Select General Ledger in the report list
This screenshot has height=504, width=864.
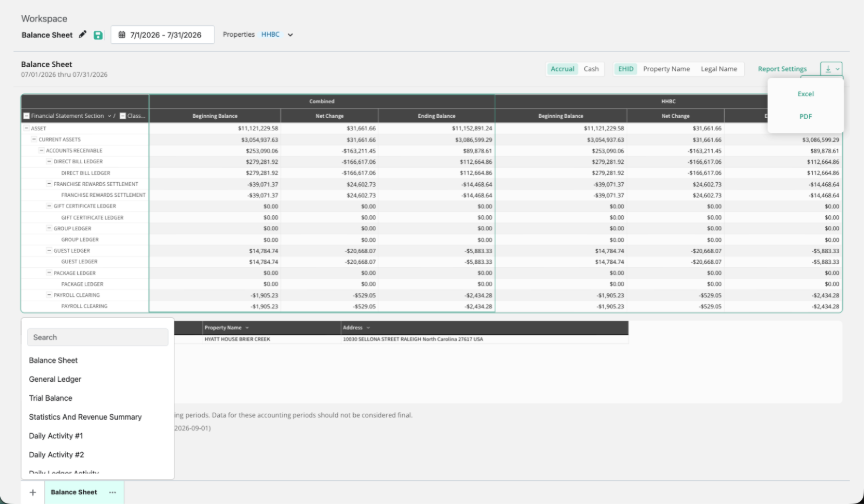55,379
